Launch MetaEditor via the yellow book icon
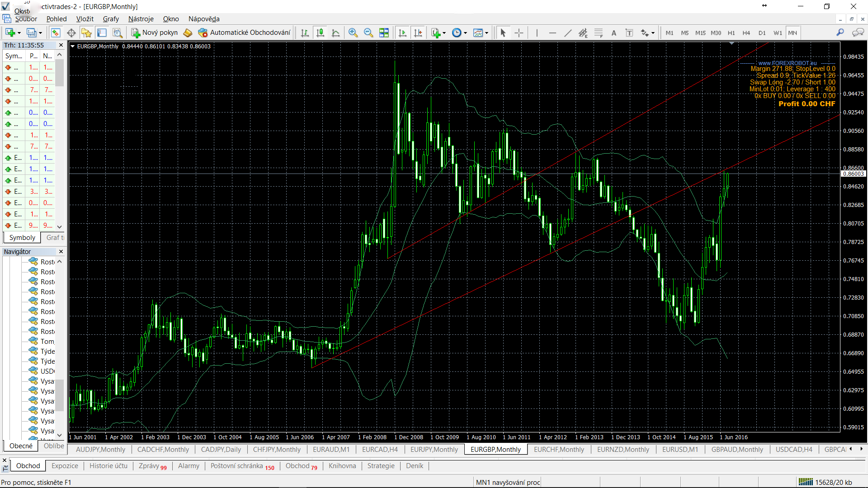Viewport: 868px width, 488px height. 188,33
